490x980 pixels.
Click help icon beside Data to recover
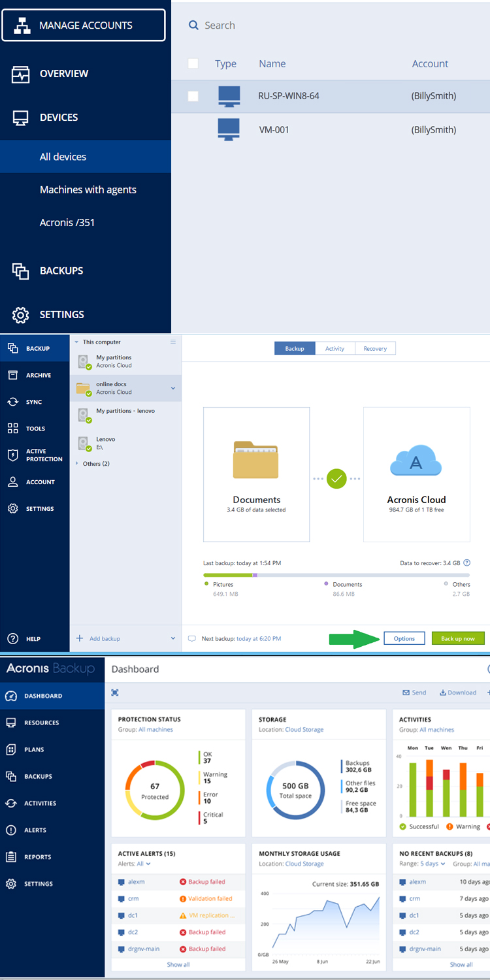coord(466,563)
